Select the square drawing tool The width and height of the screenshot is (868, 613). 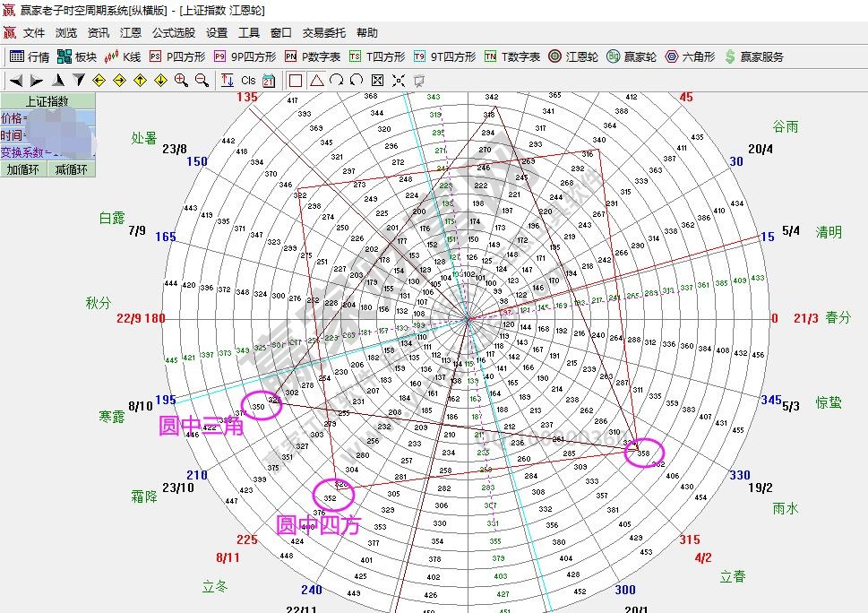[296, 81]
